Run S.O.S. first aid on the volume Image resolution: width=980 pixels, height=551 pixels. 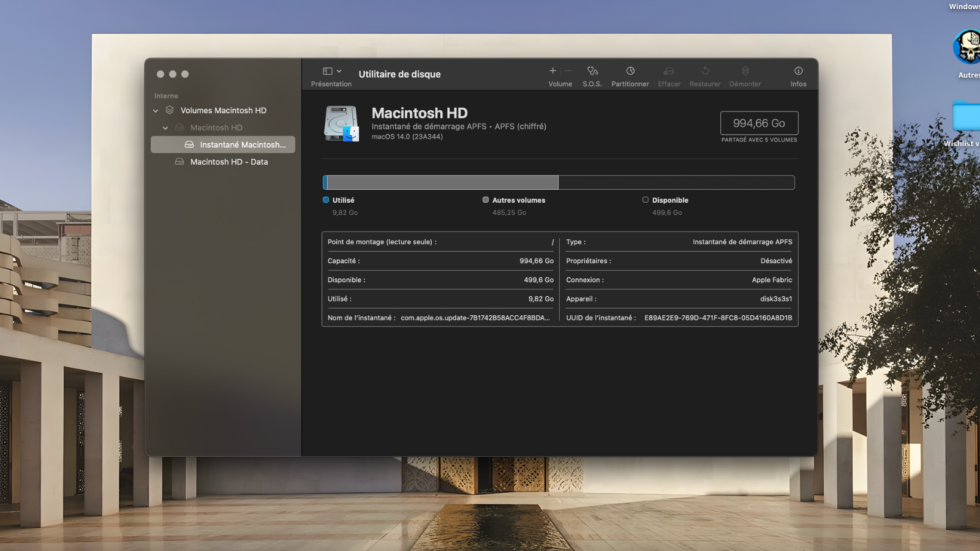pos(592,75)
